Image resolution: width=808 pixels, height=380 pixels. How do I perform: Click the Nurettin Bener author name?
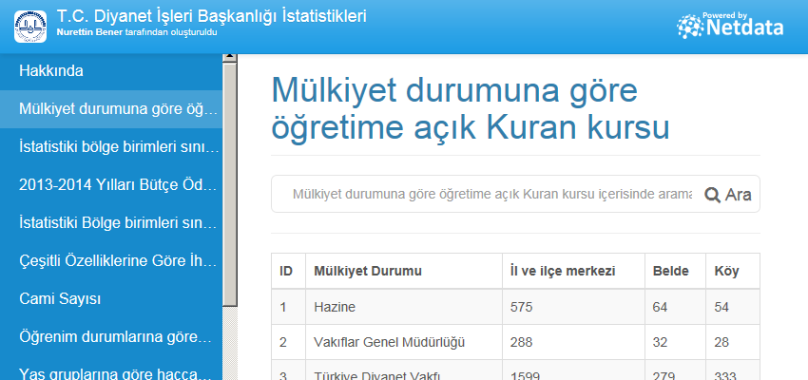[90, 32]
